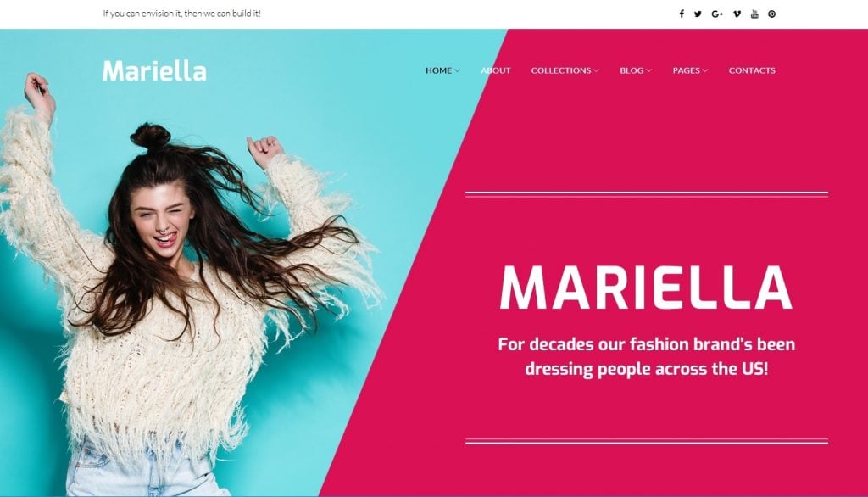Screen dimensions: 868x497
Task: Open the YouTube social icon
Action: 754,14
